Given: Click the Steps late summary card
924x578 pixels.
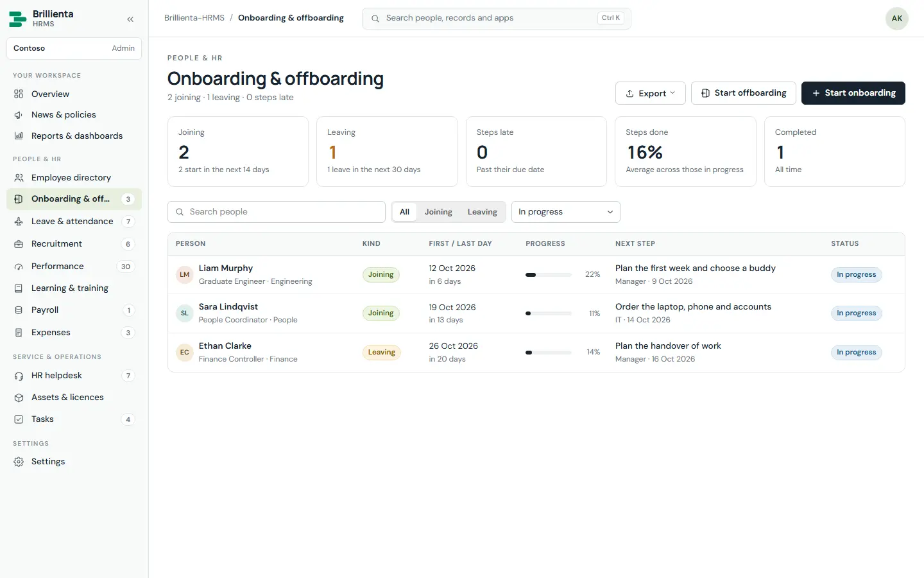Looking at the screenshot, I should pyautogui.click(x=536, y=152).
